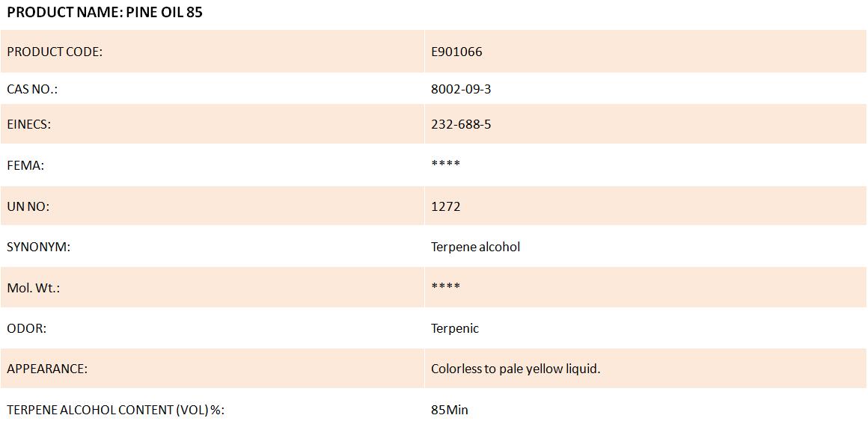This screenshot has width=868, height=421.
Task: Select the PRODUCT CODE label cell
Action: tap(212, 52)
